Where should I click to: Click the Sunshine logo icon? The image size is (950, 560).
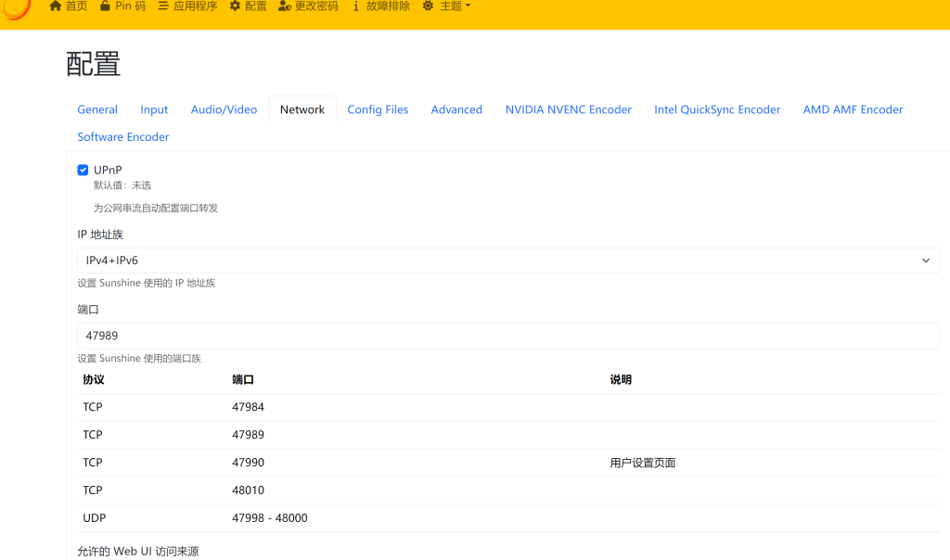(x=17, y=8)
